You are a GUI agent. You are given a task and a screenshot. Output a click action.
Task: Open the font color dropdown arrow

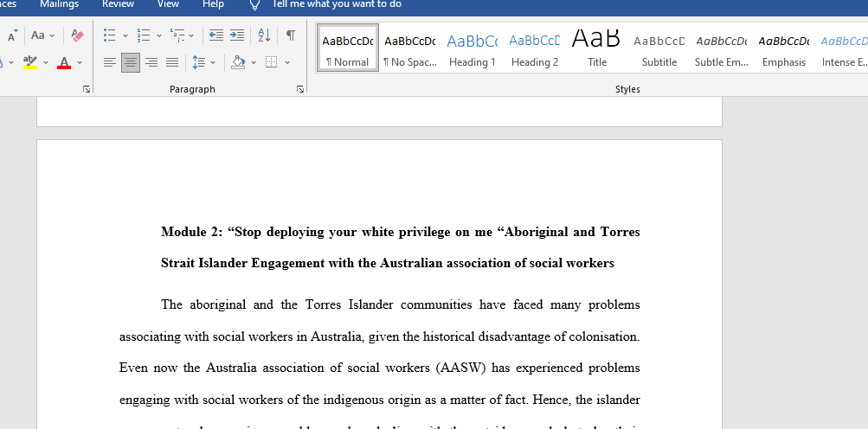tap(80, 62)
